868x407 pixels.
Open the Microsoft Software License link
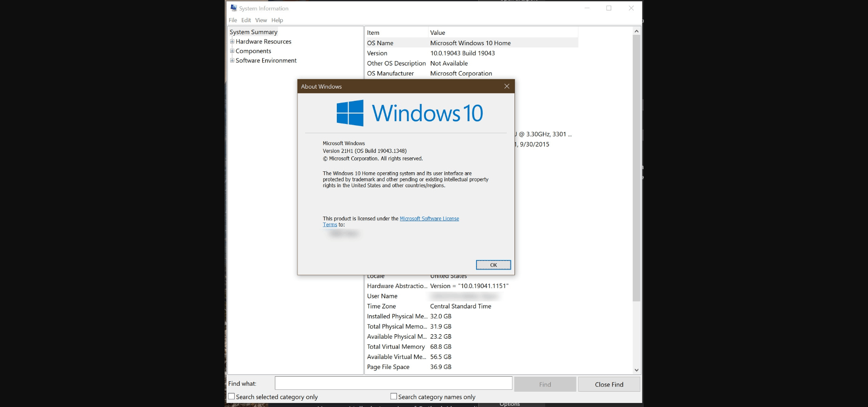pyautogui.click(x=429, y=218)
